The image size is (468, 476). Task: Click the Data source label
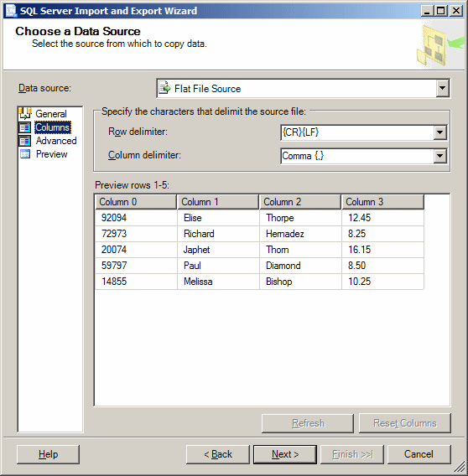pyautogui.click(x=44, y=88)
